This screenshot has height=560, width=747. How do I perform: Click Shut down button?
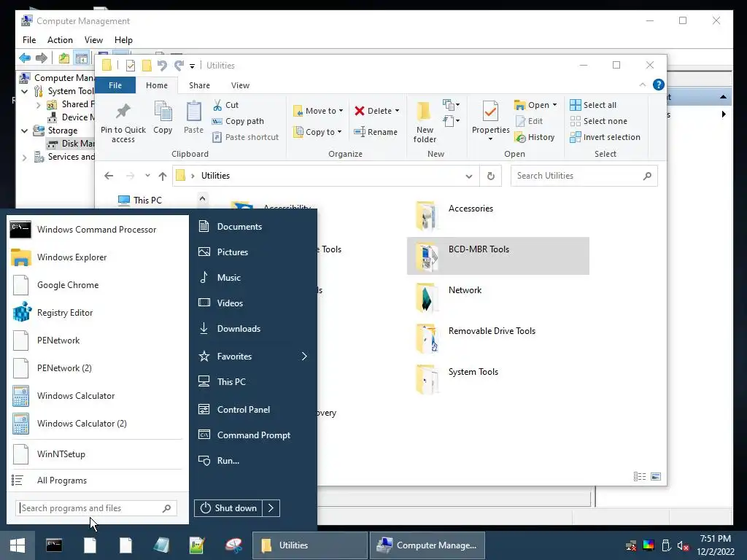[x=228, y=508]
